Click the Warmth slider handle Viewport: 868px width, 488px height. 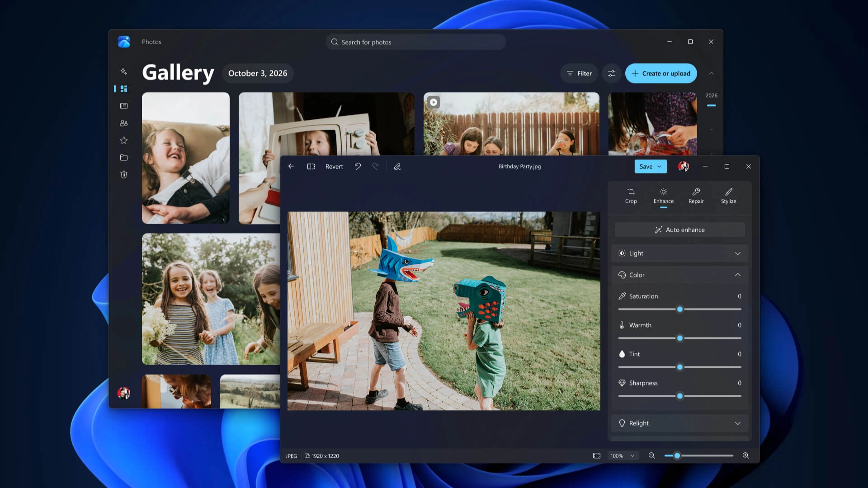click(680, 338)
